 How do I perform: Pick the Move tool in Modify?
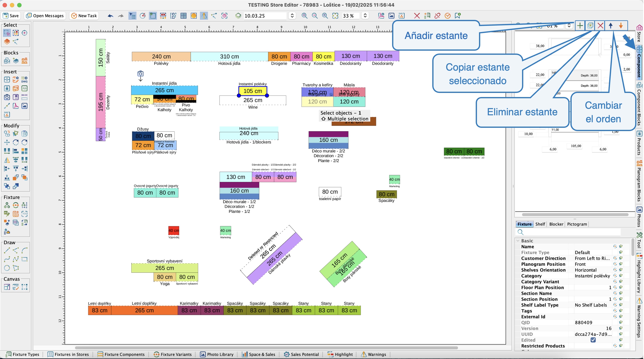pos(7,142)
